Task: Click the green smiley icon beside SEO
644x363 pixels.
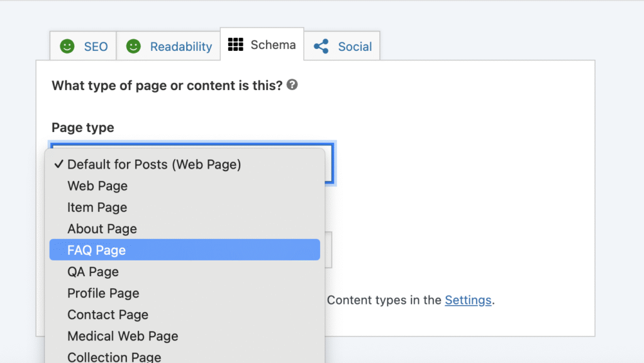Action: point(67,47)
